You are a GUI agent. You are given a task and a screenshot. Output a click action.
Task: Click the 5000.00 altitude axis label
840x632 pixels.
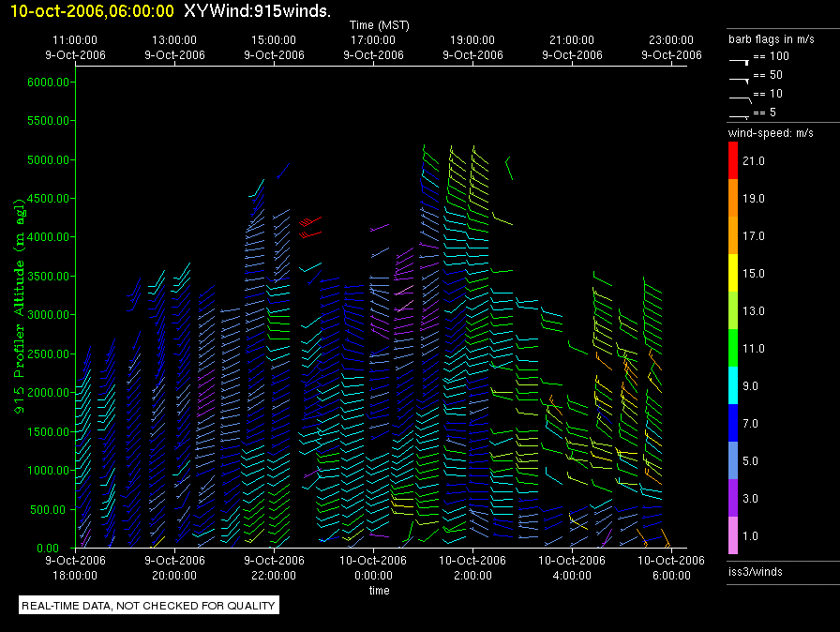tap(50, 159)
